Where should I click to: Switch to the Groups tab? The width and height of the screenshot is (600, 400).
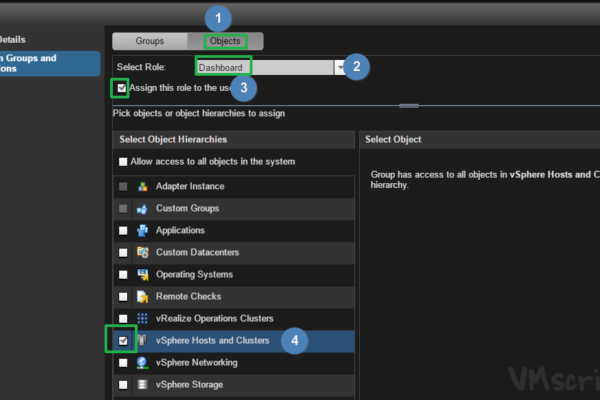(150, 41)
